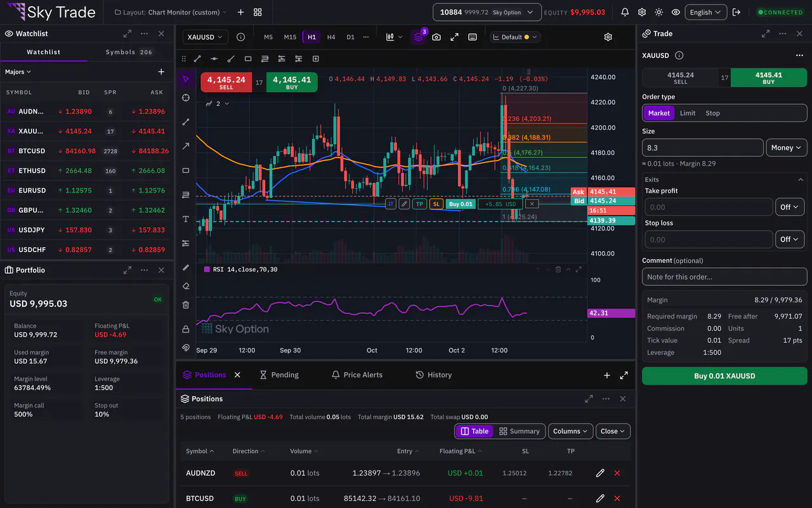812x508 pixels.
Task: Edit the AUDNZD position with pencil icon
Action: [600, 473]
